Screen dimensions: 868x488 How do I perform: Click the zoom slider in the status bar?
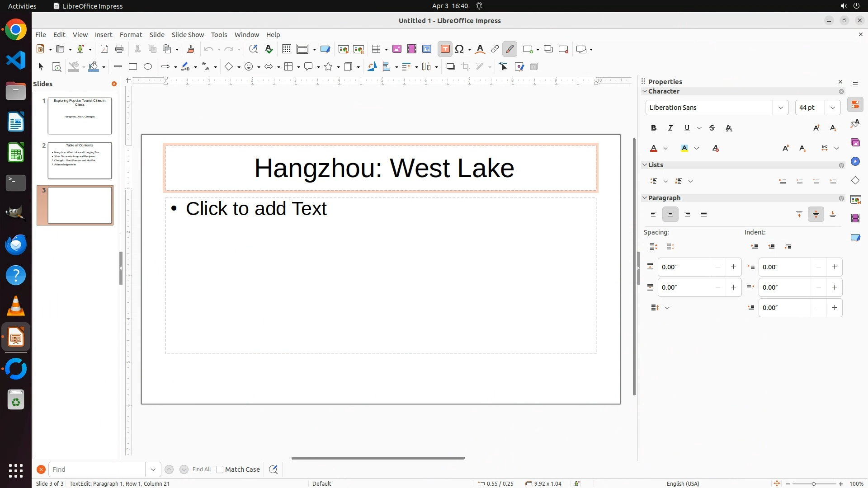pos(814,483)
